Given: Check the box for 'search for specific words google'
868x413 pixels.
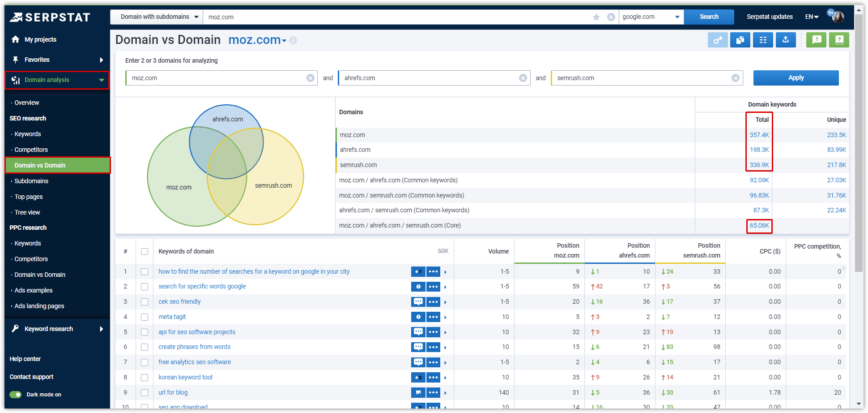Looking at the screenshot, I should [x=145, y=287].
